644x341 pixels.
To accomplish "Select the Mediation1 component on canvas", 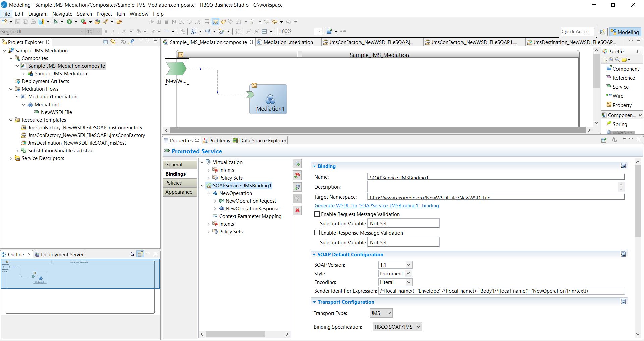I will coord(270,99).
